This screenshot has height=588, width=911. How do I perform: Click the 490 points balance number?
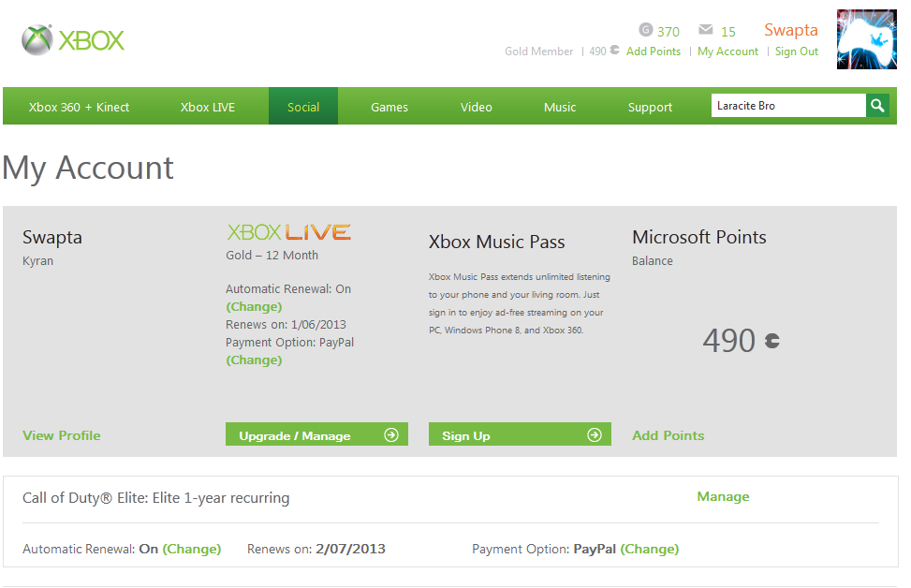[x=728, y=341]
